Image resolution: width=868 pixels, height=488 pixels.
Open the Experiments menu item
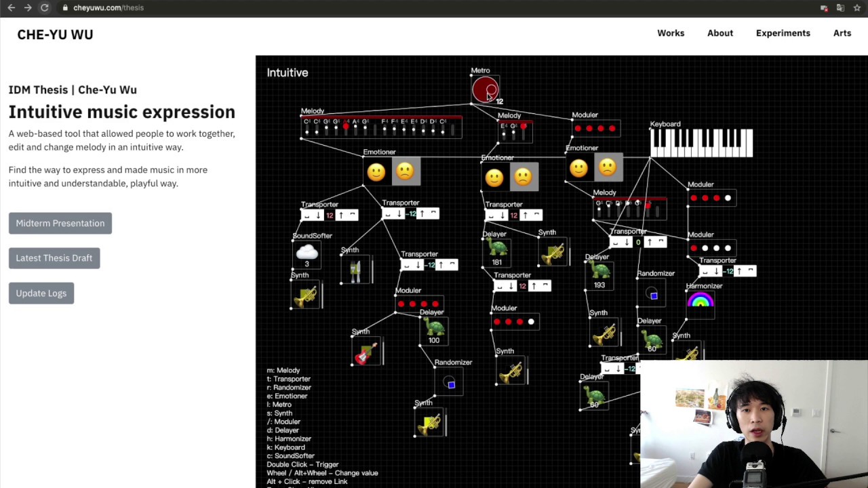tap(783, 33)
